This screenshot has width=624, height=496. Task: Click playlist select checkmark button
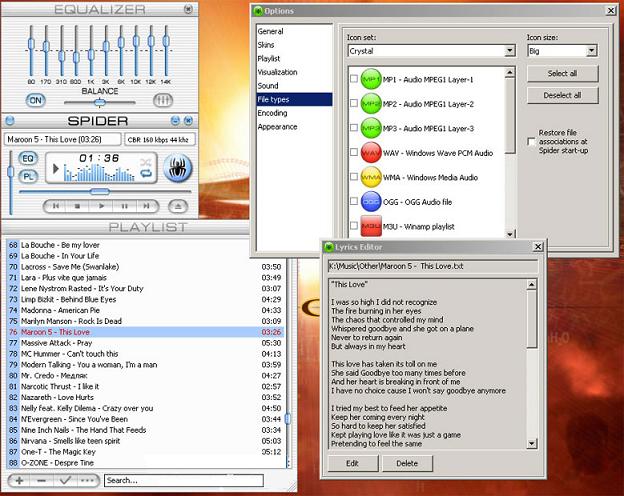(x=65, y=480)
